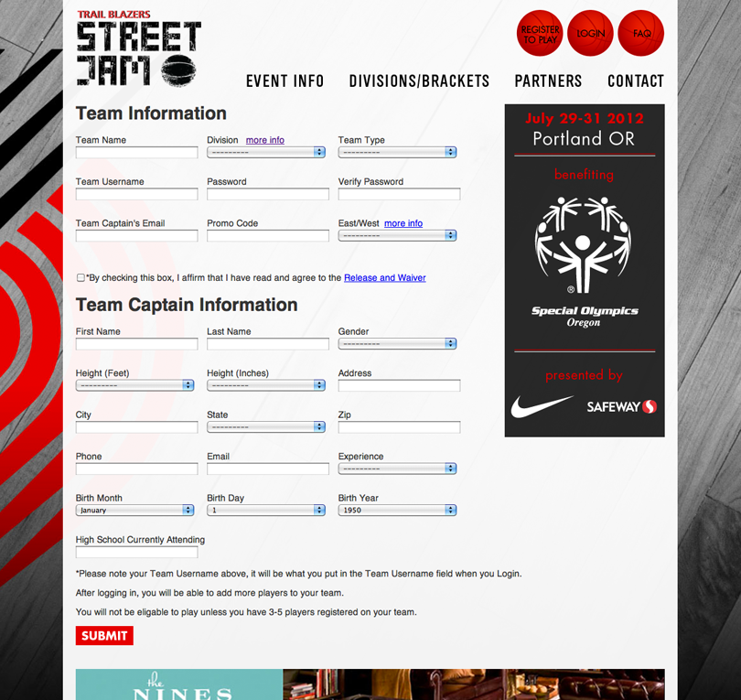Open the Height (Feet) dropdown
741x700 pixels.
[134, 385]
